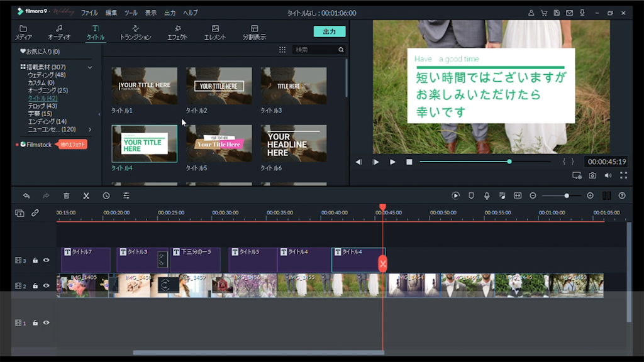The height and width of the screenshot is (362, 644).
Task: Add a marker with the shield icon
Action: (x=471, y=195)
